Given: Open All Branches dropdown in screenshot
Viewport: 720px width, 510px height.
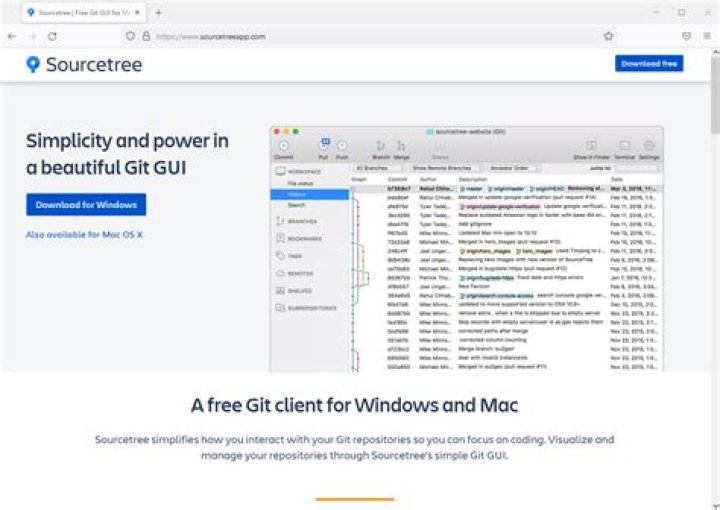Looking at the screenshot, I should (378, 168).
